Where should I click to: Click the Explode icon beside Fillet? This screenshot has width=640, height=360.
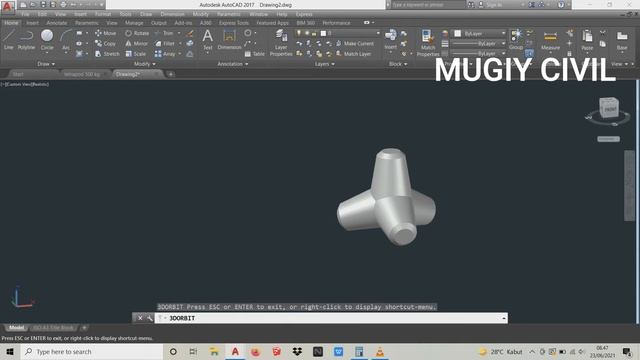pos(190,43)
